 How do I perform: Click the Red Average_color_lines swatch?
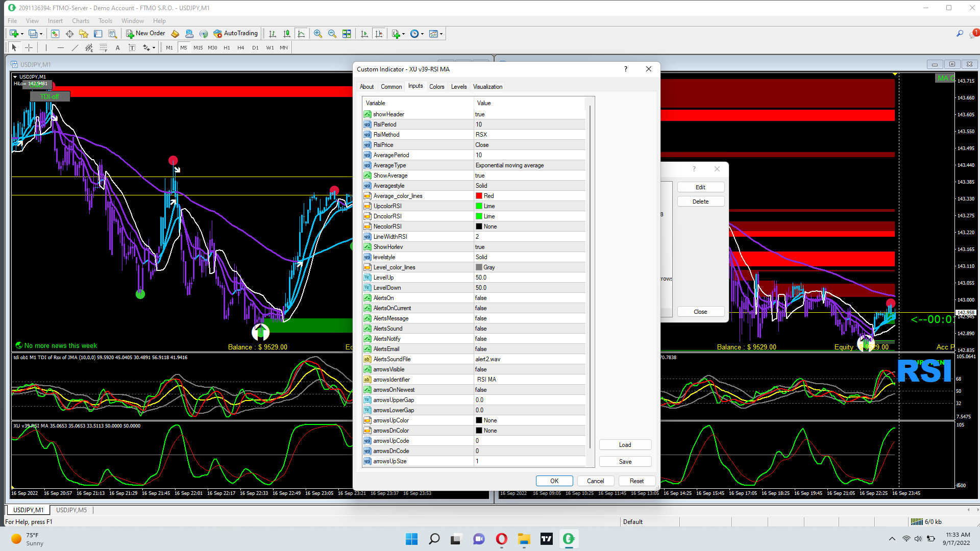point(479,196)
